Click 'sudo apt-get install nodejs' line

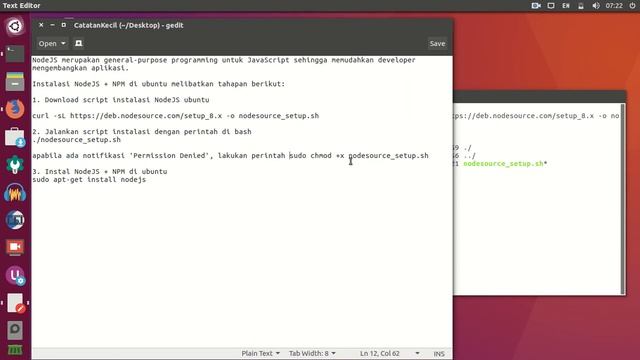(x=89, y=180)
